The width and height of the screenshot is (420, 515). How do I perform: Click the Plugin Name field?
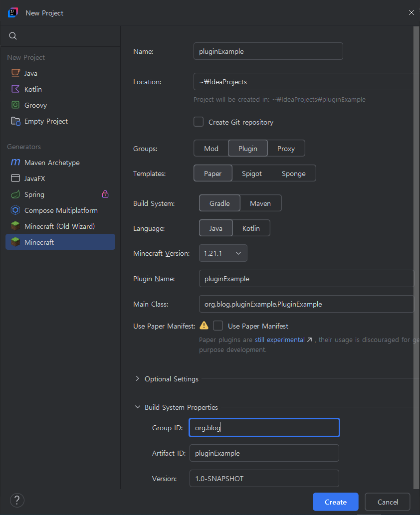pyautogui.click(x=306, y=279)
